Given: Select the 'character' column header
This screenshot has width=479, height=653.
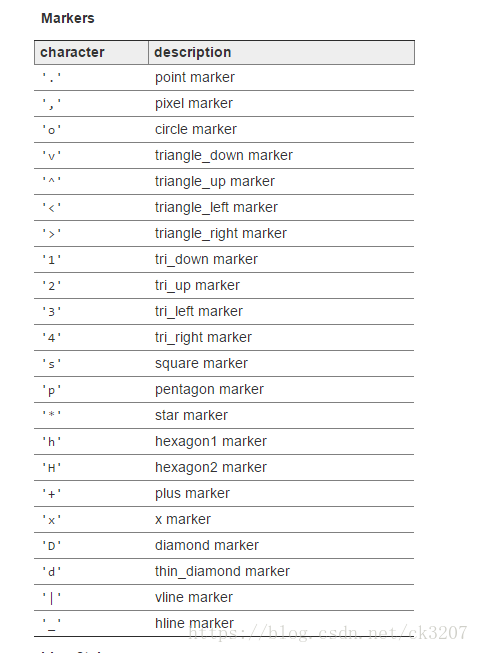Looking at the screenshot, I should tap(72, 52).
